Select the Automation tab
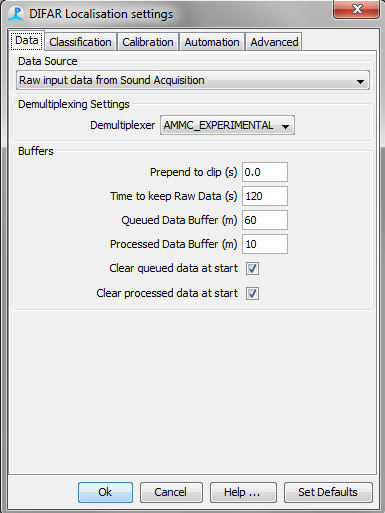The height and width of the screenshot is (513, 385). [212, 42]
